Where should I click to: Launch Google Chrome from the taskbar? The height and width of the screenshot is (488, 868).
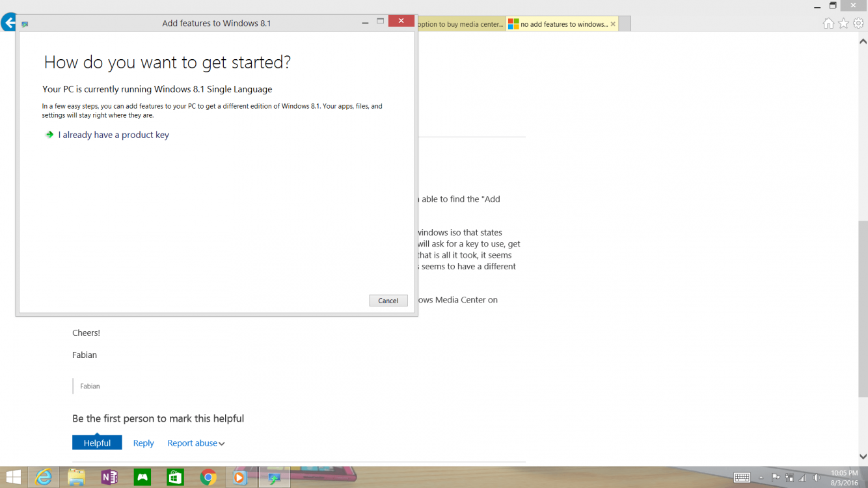point(208,477)
